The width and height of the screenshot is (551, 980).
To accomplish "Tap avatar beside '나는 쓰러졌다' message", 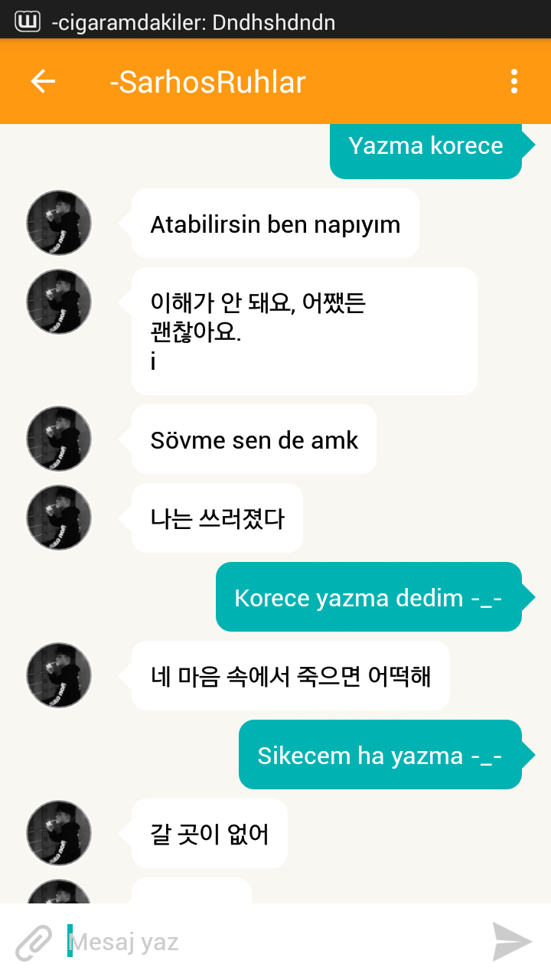I will 59,518.
